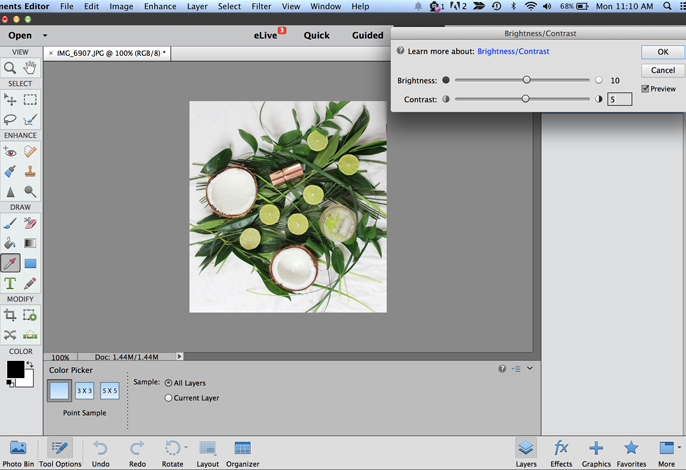Pick the Rectangular Marquee tool
The width and height of the screenshot is (686, 470).
pyautogui.click(x=30, y=100)
